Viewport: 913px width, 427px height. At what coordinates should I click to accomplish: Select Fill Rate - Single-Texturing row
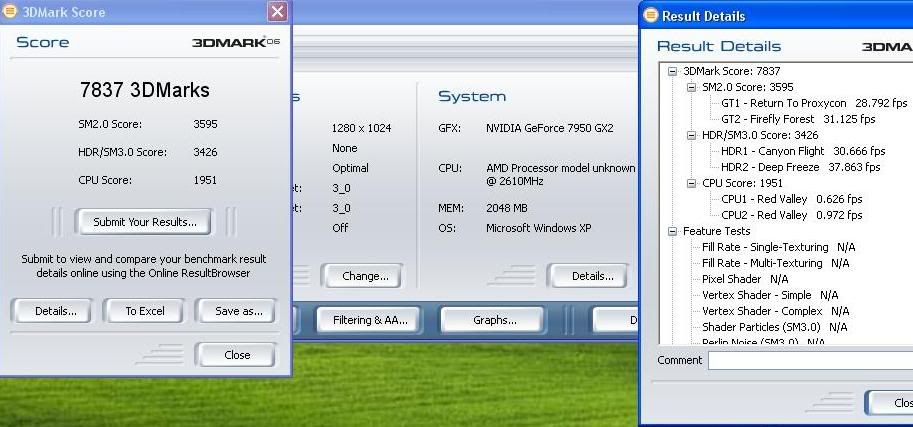click(778, 247)
